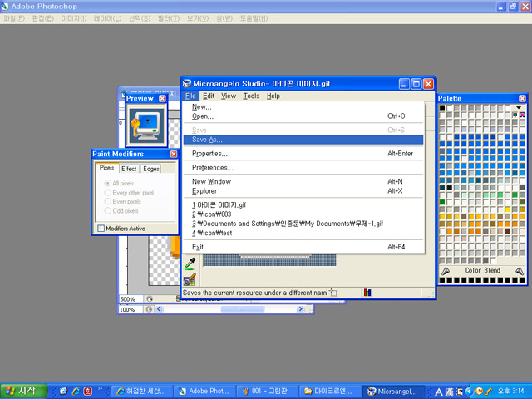The width and height of the screenshot is (532, 399).
Task: Pick the bright yellow swatch in the Palette
Action: click(508, 209)
